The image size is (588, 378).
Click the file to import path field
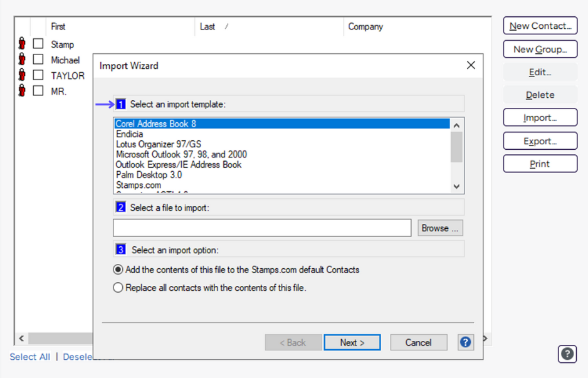point(262,228)
